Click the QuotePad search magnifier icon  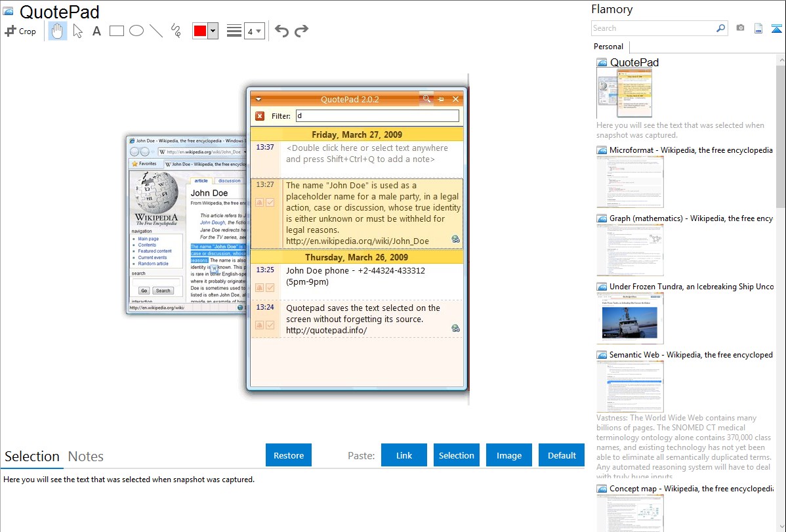click(426, 99)
